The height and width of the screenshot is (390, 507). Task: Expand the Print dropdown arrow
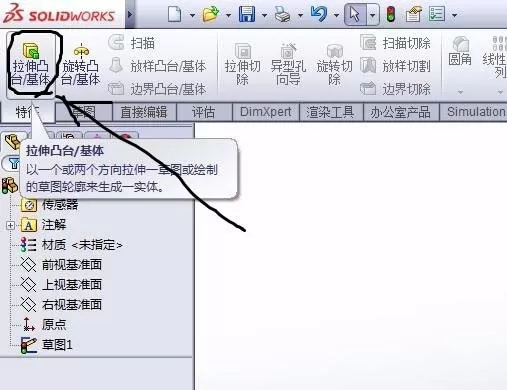coord(300,15)
